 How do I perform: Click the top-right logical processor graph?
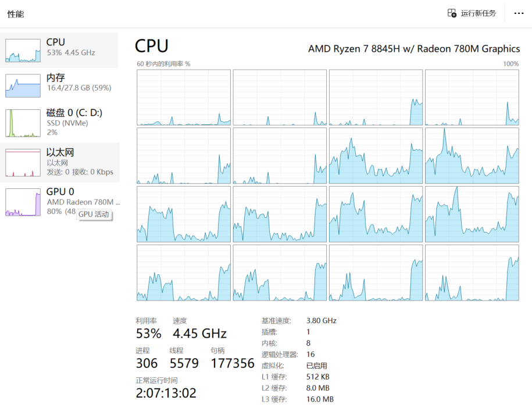coord(472,98)
